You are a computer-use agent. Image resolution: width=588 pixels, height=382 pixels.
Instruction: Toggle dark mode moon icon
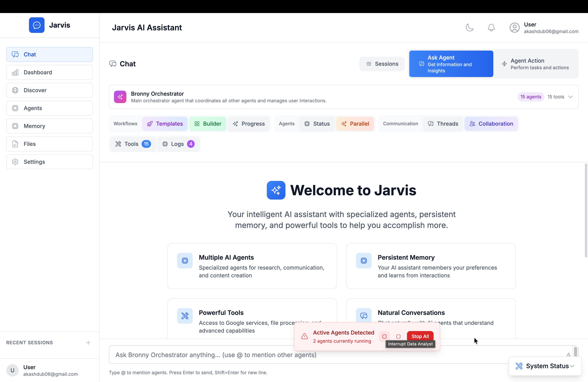click(x=469, y=27)
